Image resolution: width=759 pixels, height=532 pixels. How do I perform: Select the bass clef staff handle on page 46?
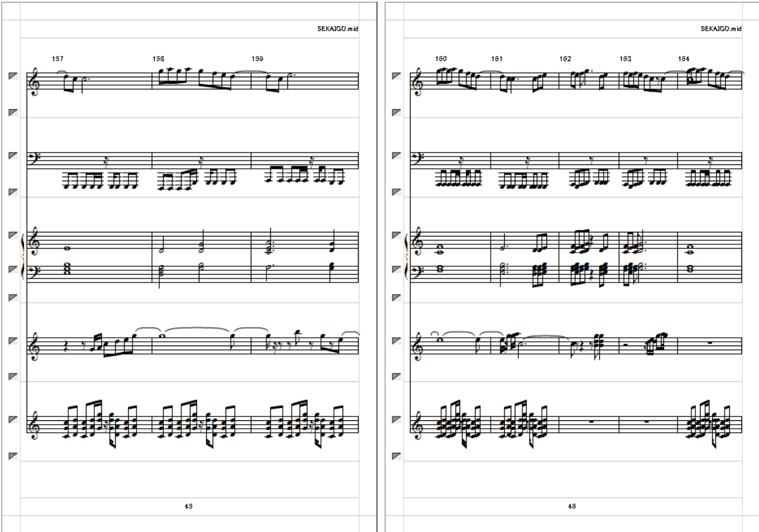pyautogui.click(x=396, y=155)
